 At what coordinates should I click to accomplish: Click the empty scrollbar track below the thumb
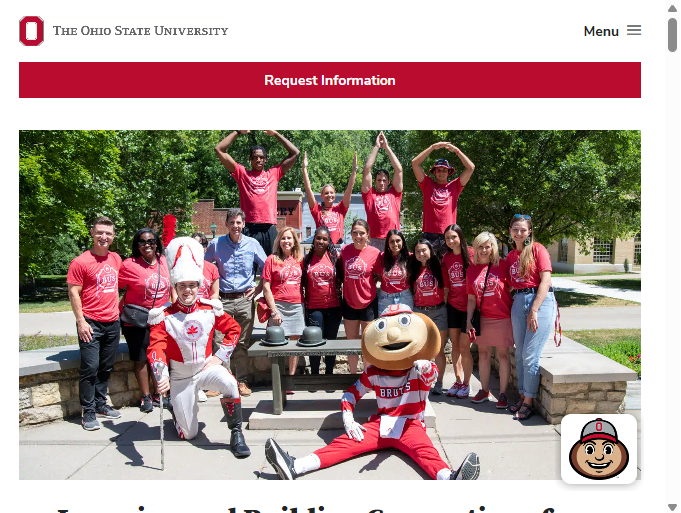coord(672,278)
